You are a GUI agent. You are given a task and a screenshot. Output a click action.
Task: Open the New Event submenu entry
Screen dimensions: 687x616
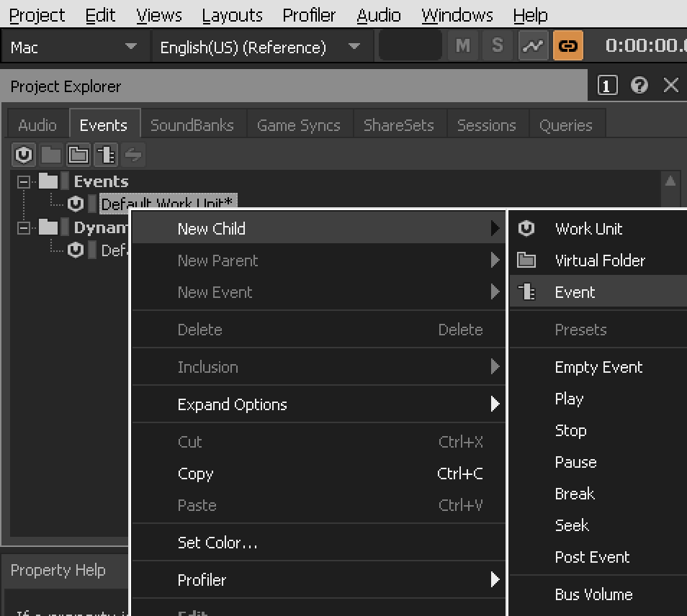pyautogui.click(x=318, y=292)
